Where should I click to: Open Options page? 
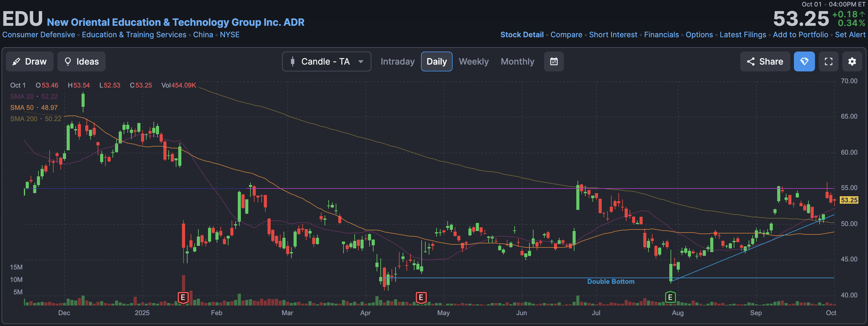[699, 35]
